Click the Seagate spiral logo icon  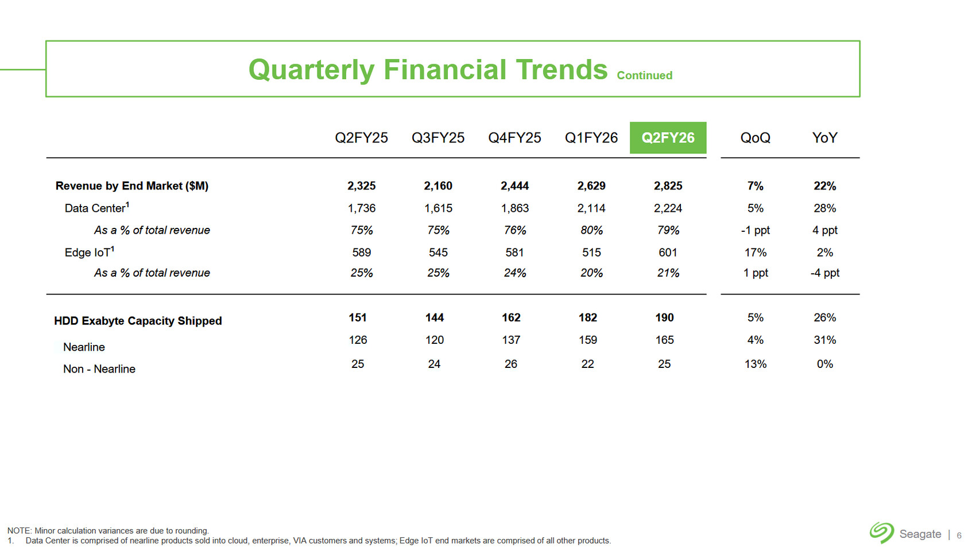click(x=881, y=533)
